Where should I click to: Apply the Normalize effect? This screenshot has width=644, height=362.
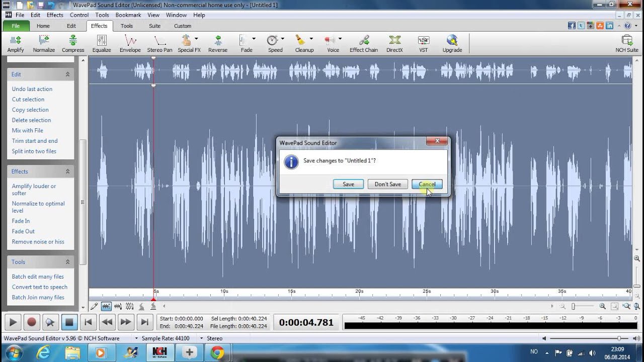click(x=44, y=44)
